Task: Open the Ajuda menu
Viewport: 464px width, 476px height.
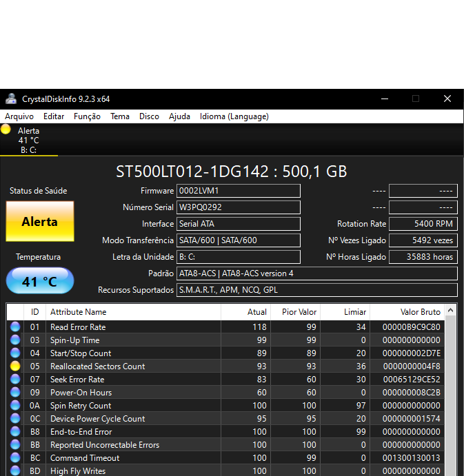Action: point(179,116)
